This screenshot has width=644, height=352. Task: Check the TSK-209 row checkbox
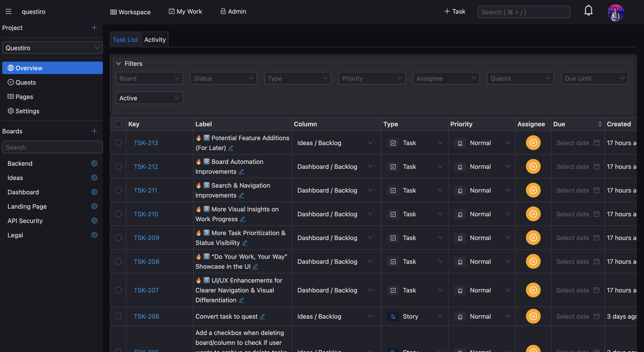point(118,238)
